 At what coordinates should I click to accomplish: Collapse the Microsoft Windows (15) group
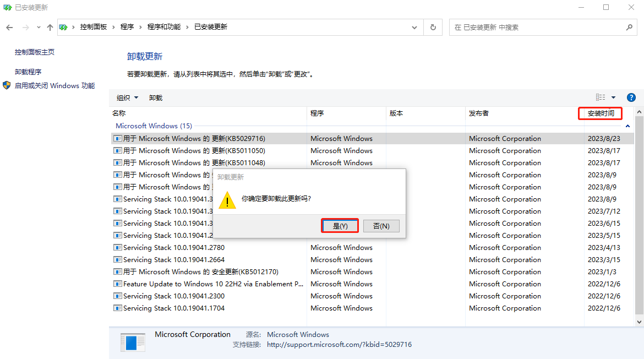point(627,126)
